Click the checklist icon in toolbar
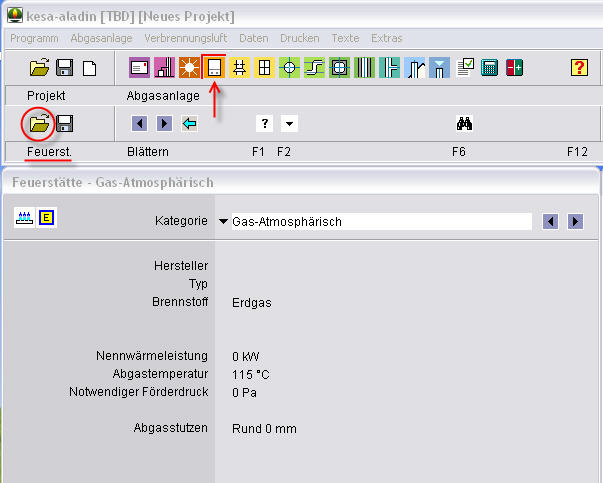Viewport: 603px width, 483px height. pyautogui.click(x=465, y=68)
